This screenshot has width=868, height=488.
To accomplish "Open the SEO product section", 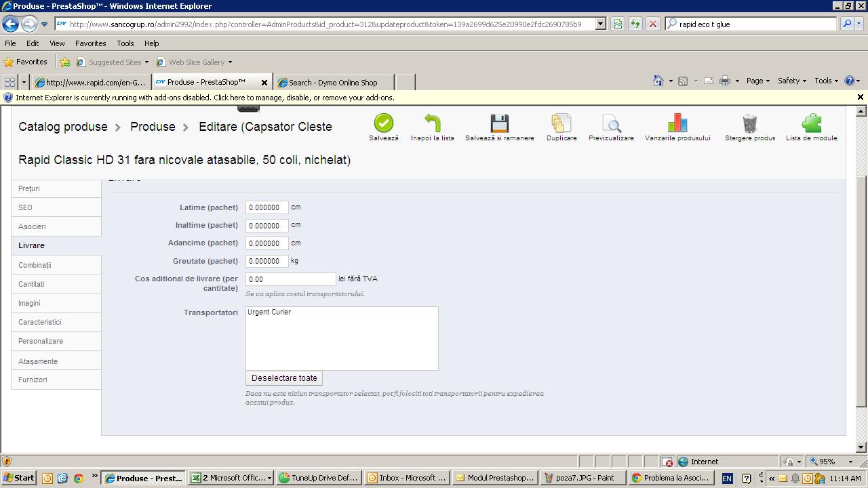I will (x=56, y=207).
